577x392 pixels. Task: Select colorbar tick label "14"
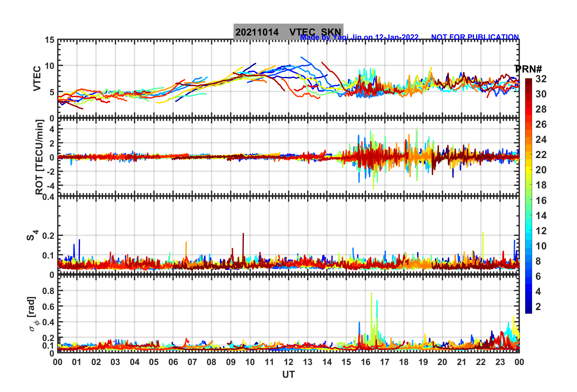pos(541,216)
